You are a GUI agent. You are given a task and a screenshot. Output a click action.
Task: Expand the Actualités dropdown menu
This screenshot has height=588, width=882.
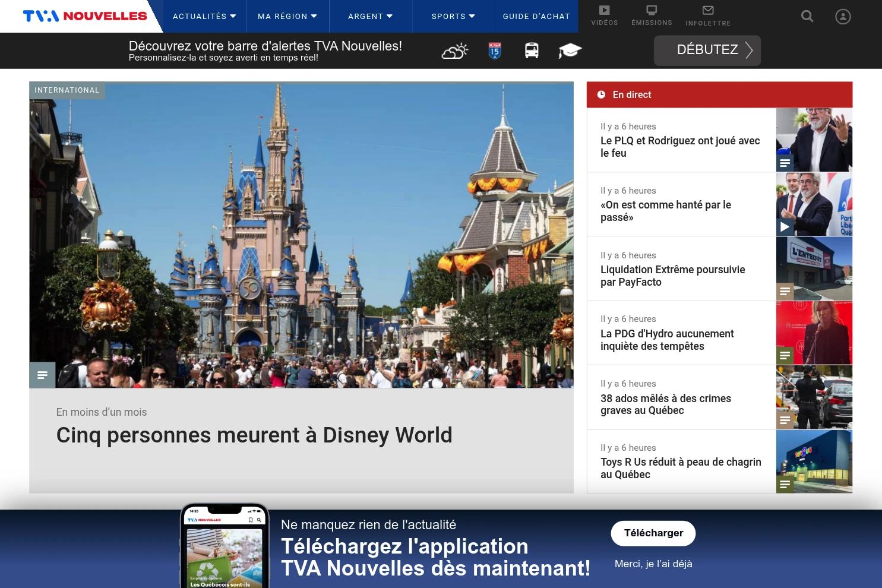coord(204,17)
